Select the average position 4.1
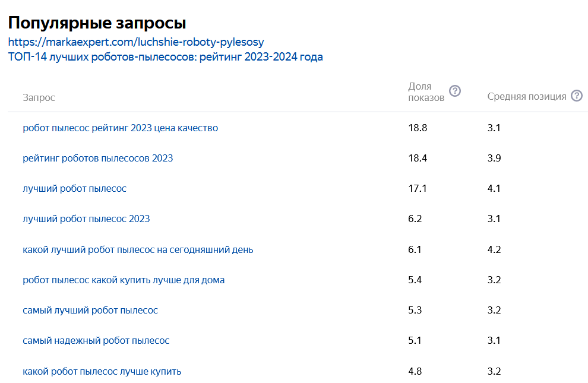The height and width of the screenshot is (383, 588). (x=494, y=188)
